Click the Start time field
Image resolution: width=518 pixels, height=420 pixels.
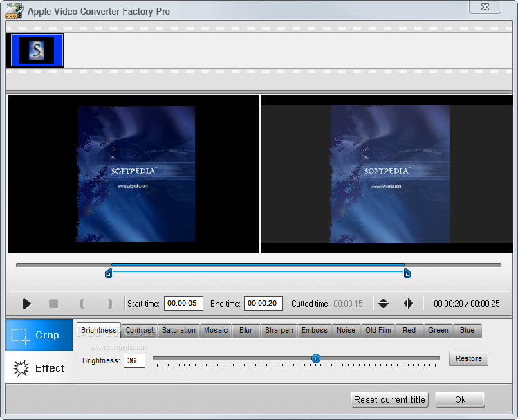(x=183, y=303)
